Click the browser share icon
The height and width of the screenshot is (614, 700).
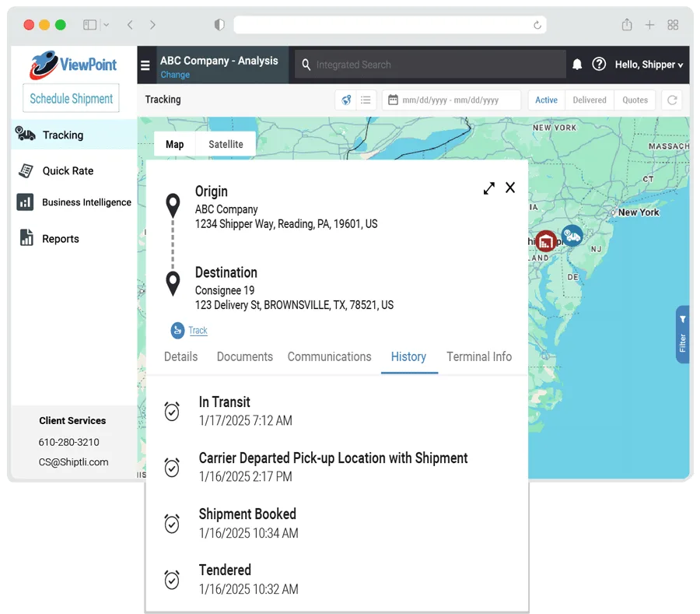point(627,25)
